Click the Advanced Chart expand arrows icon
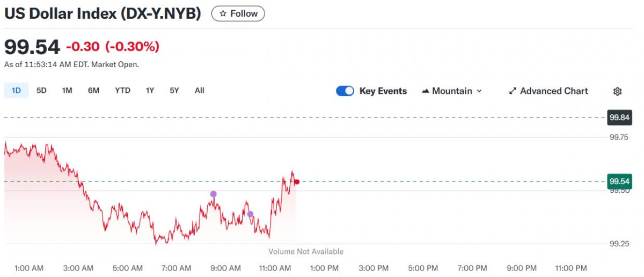 (x=513, y=91)
